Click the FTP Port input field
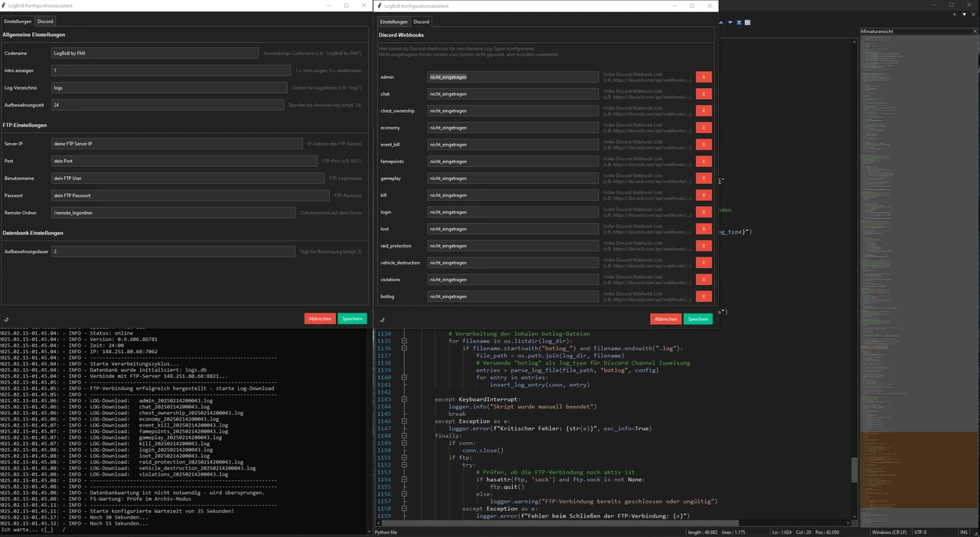Viewport: 980px width, 537px height. pyautogui.click(x=185, y=161)
